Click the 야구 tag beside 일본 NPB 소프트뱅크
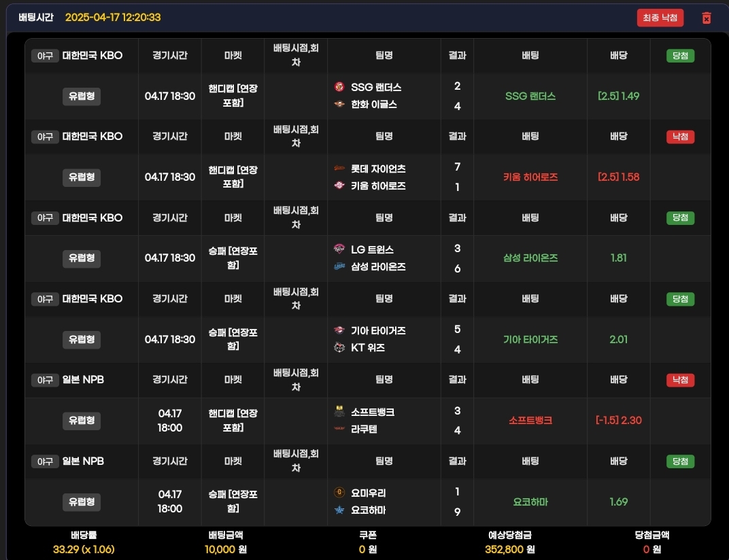 [x=44, y=381]
